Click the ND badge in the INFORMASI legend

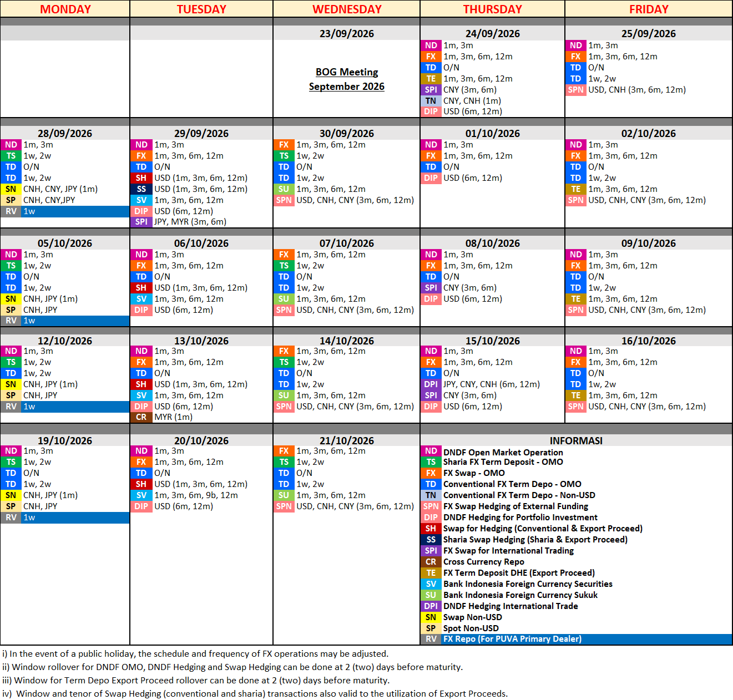point(431,451)
